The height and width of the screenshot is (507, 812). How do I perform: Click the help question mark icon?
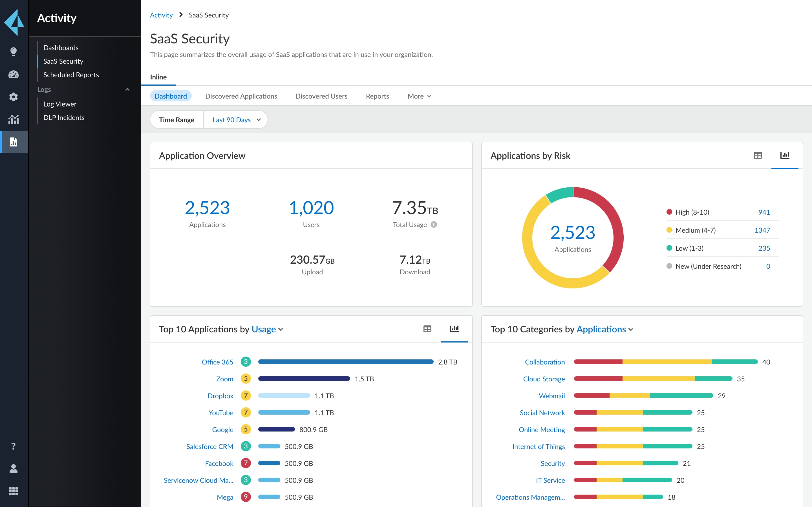click(x=14, y=446)
